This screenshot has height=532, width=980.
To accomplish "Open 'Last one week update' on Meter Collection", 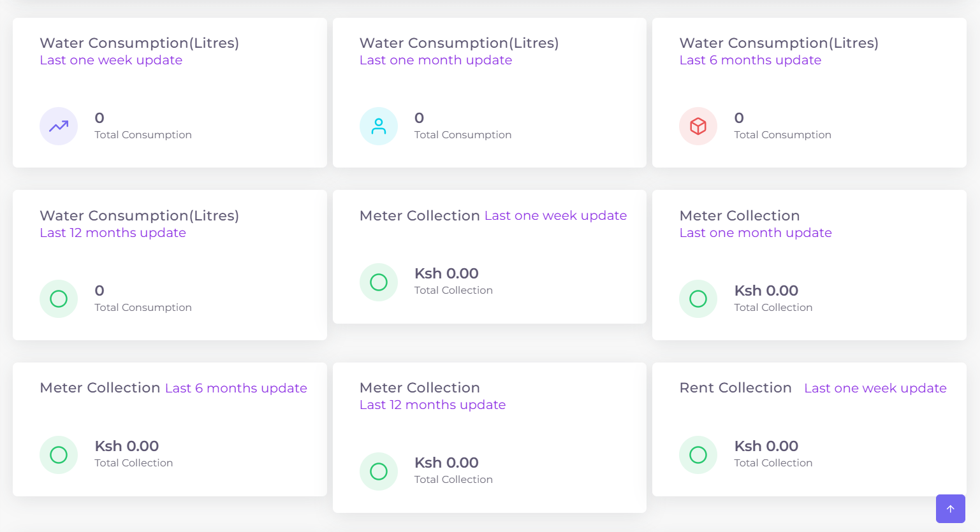I will click(x=555, y=215).
